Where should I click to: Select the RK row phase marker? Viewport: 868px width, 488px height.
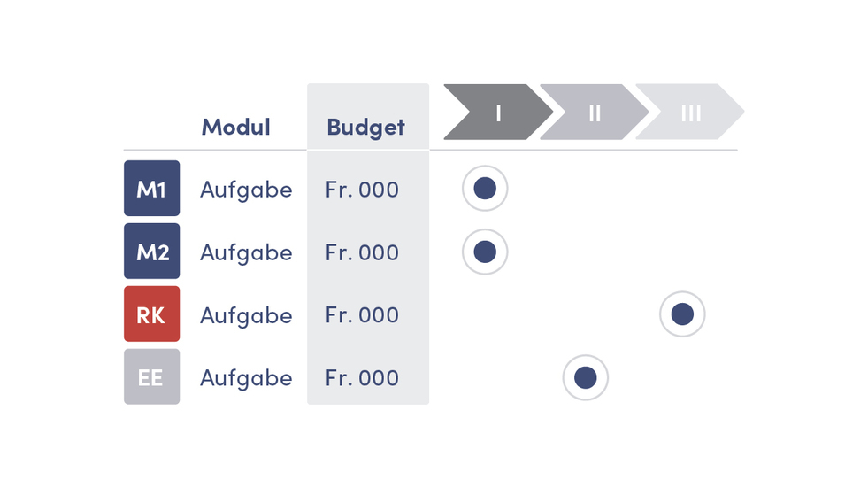pos(682,314)
